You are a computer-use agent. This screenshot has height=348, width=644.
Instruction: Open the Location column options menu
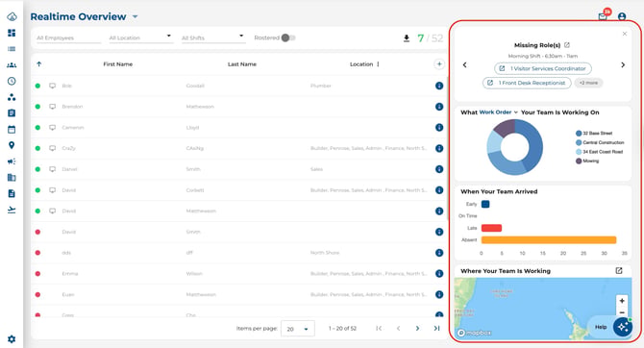point(378,64)
